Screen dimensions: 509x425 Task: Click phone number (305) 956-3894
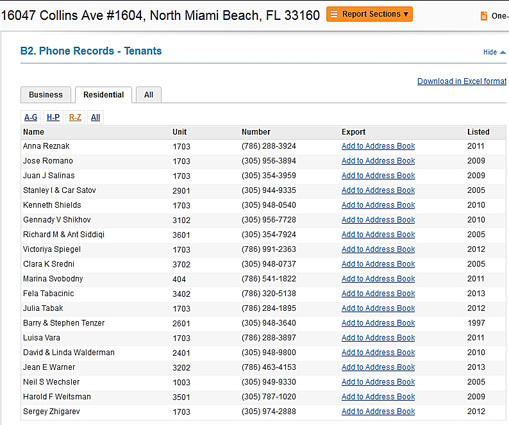click(269, 161)
